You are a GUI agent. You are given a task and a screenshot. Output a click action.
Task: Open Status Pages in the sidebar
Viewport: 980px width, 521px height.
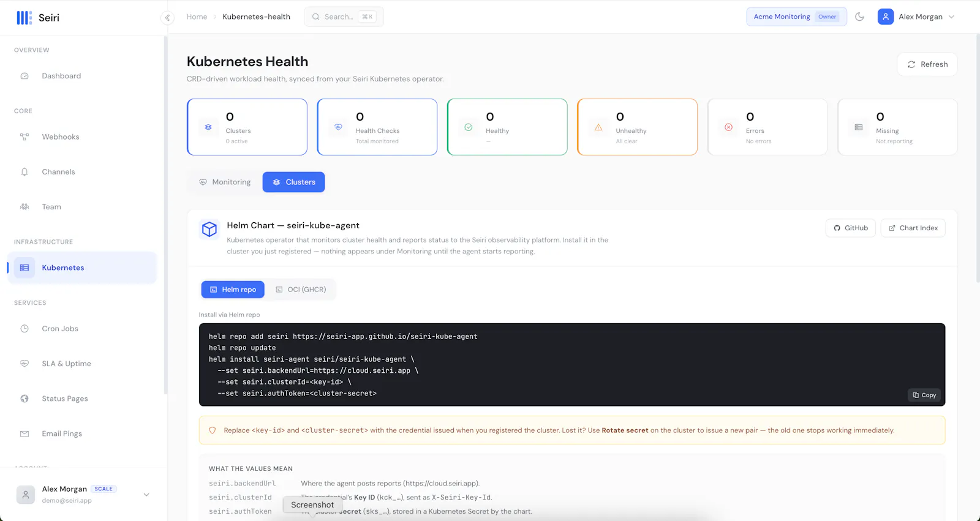82,399
